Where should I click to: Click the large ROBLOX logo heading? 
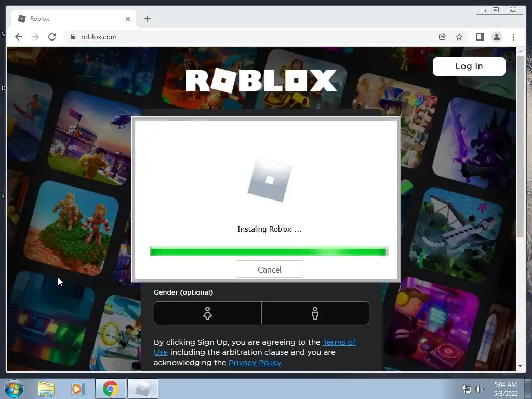click(x=261, y=81)
